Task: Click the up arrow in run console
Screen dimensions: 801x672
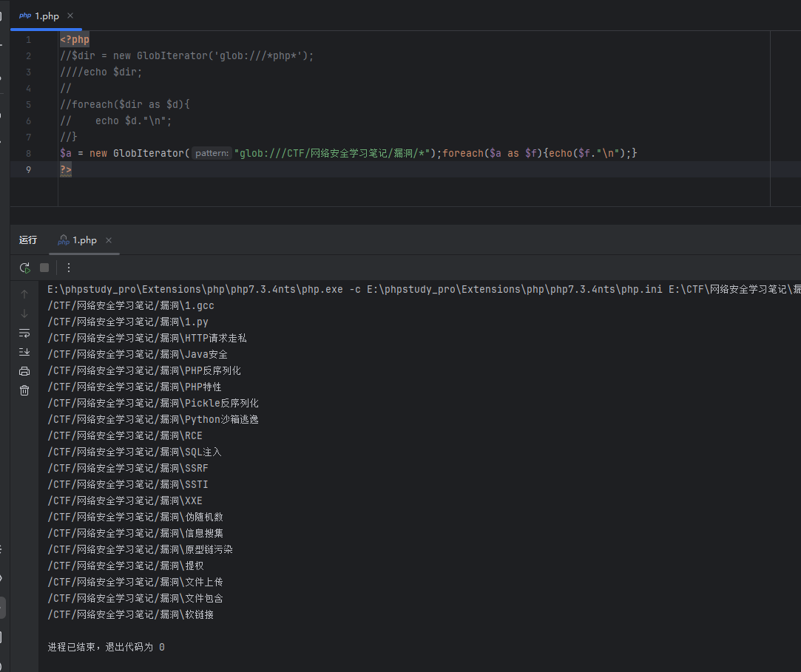Action: tap(24, 294)
